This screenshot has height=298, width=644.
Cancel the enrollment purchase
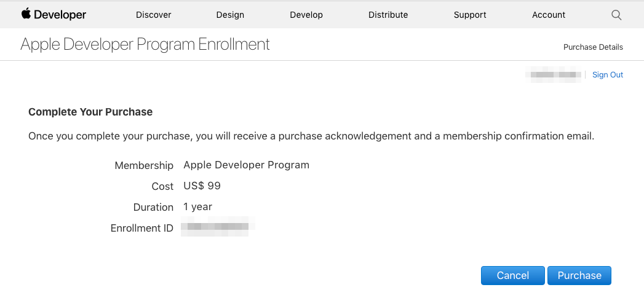512,276
